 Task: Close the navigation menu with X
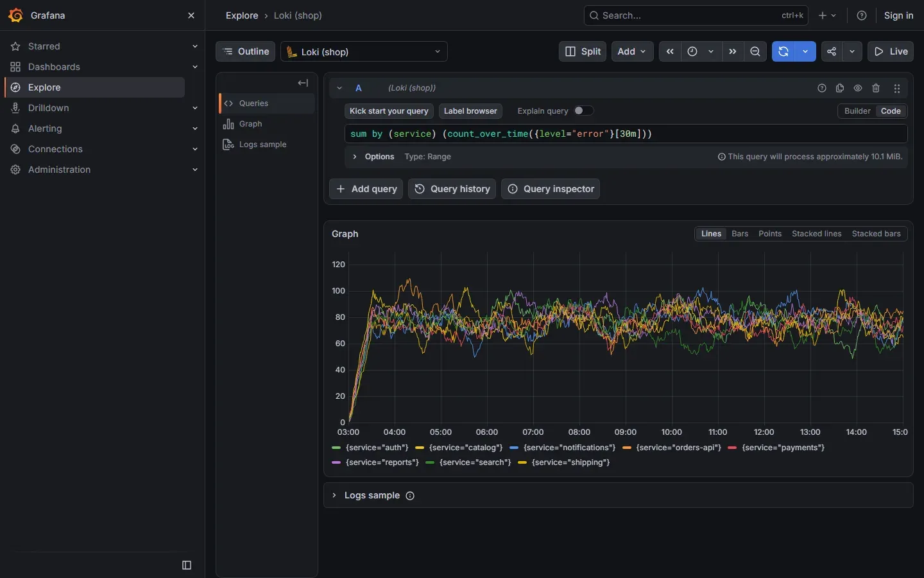(191, 15)
